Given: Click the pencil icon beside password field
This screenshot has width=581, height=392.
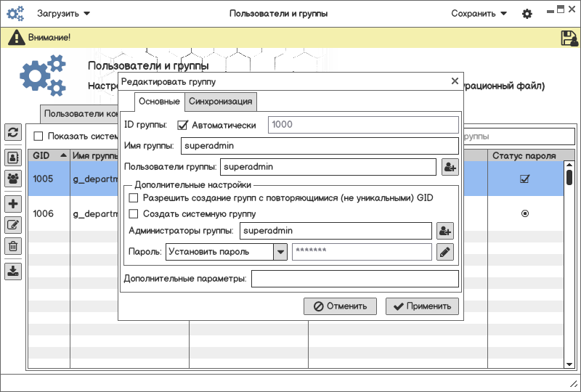Looking at the screenshot, I should pos(445,252).
